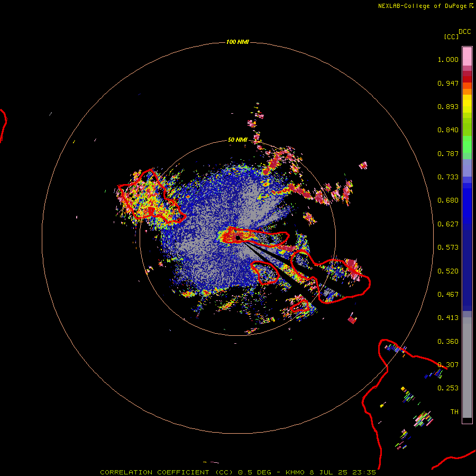Click the Correlation Coefficient KHMO caption at the bottom
The height and width of the screenshot is (476, 476).
tap(238, 472)
